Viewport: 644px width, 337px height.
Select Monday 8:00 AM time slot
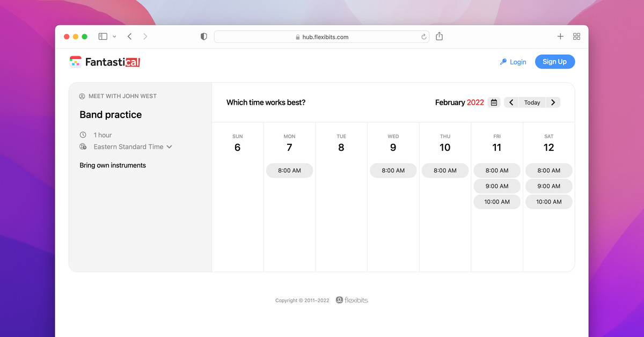[x=289, y=171]
